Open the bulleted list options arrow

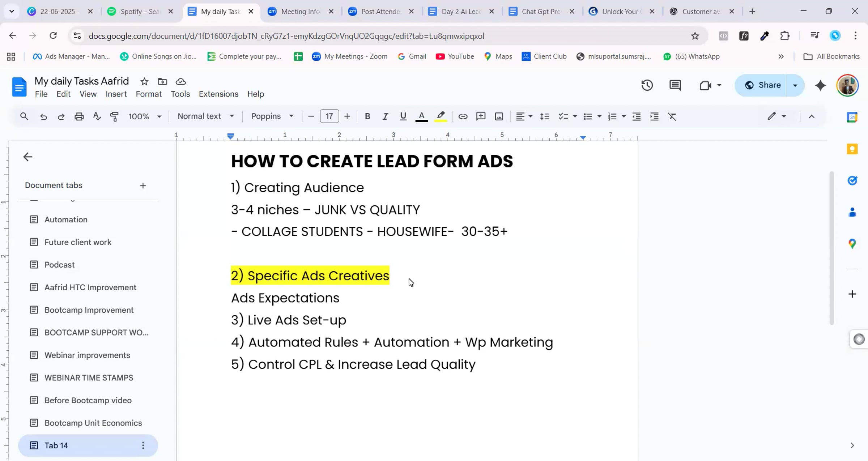[599, 116]
